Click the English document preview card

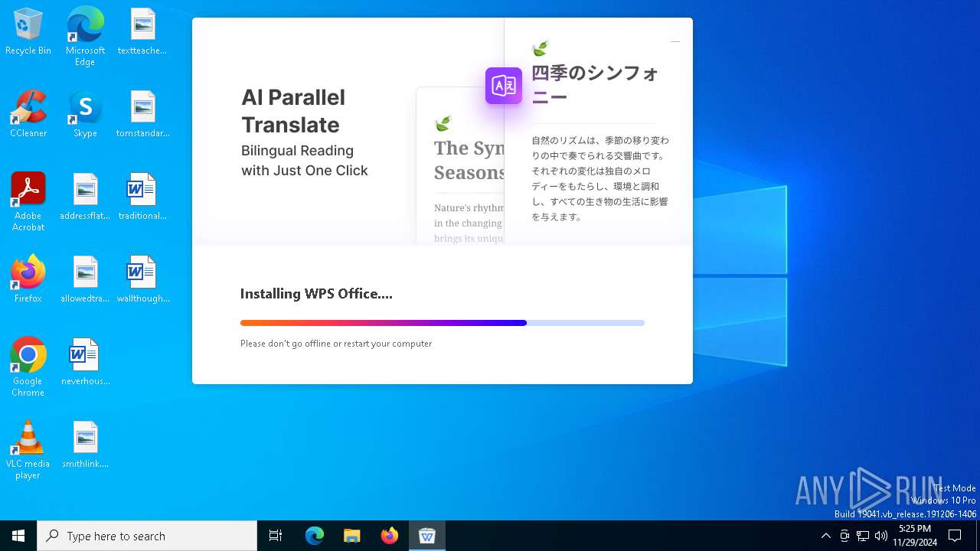click(460, 165)
